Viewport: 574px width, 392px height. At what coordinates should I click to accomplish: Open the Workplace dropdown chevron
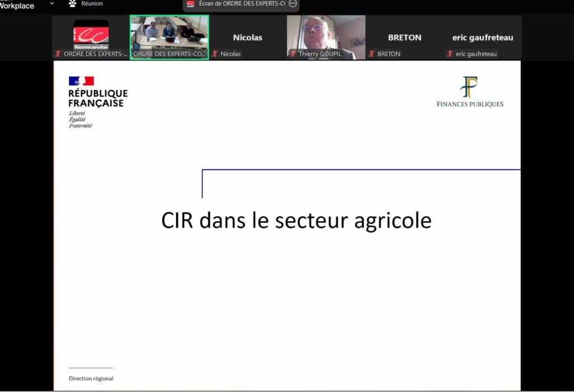tap(52, 3)
